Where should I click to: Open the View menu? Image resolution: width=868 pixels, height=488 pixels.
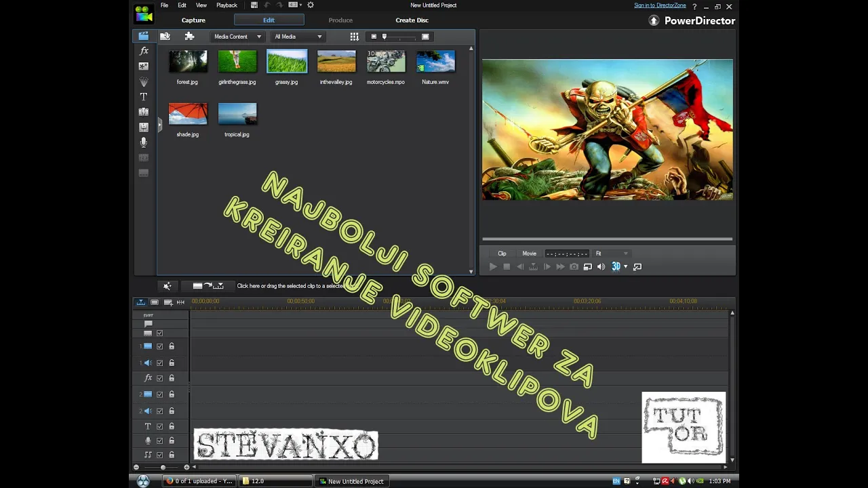[x=201, y=5]
